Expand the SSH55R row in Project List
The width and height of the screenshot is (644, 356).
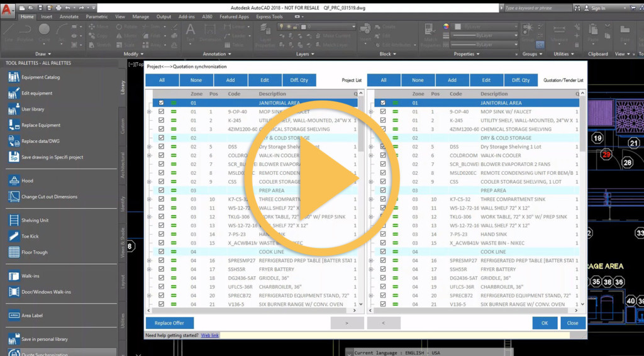point(149,269)
